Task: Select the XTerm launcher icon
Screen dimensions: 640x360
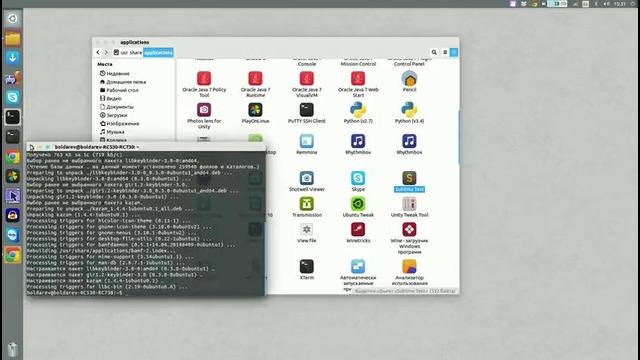Action: 307,267
